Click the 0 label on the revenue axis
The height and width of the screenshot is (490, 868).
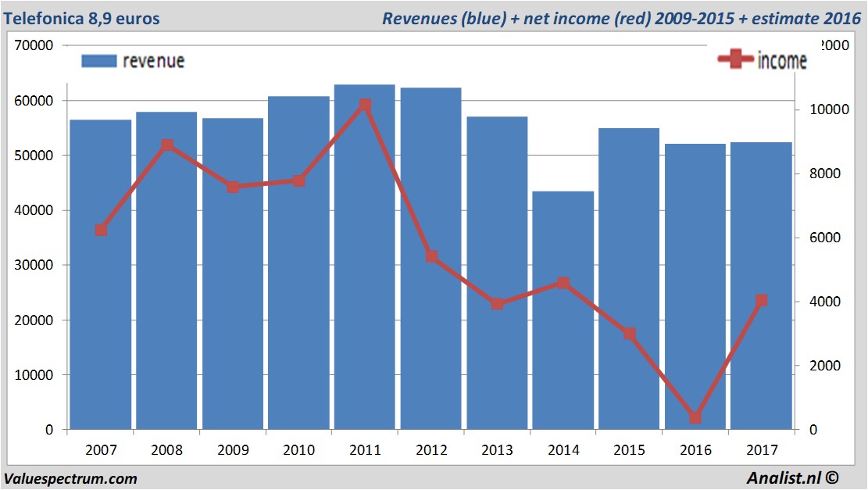pyautogui.click(x=49, y=430)
